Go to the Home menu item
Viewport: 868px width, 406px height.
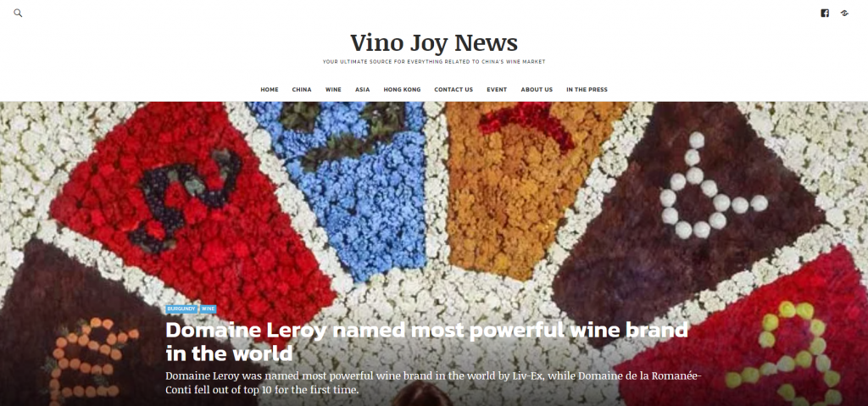[x=270, y=90]
